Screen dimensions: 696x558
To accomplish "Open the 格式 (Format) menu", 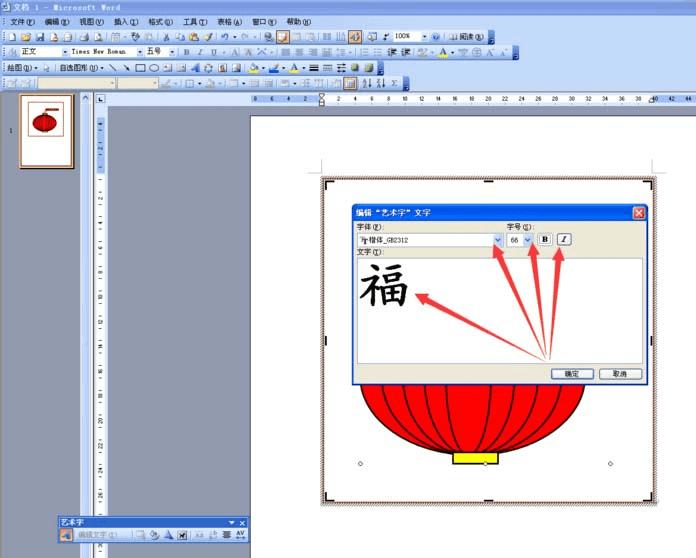I will [160, 22].
